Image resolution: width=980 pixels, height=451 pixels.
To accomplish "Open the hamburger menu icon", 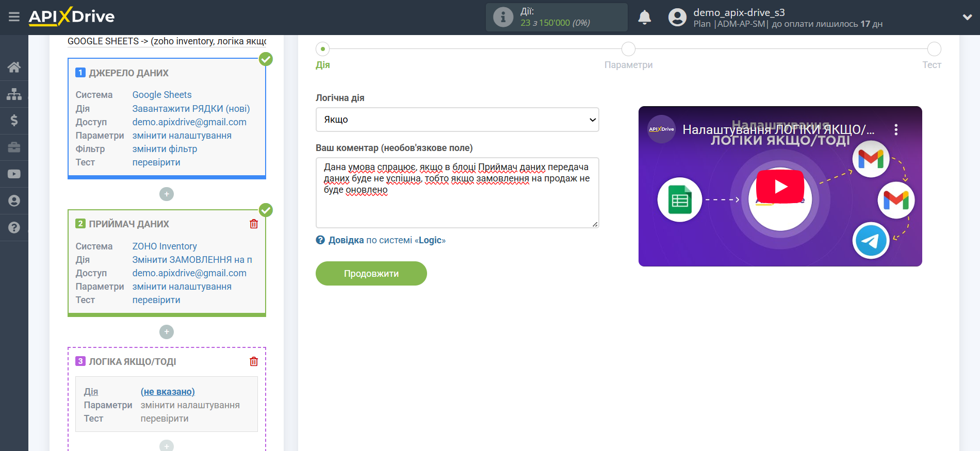I will click(x=14, y=17).
